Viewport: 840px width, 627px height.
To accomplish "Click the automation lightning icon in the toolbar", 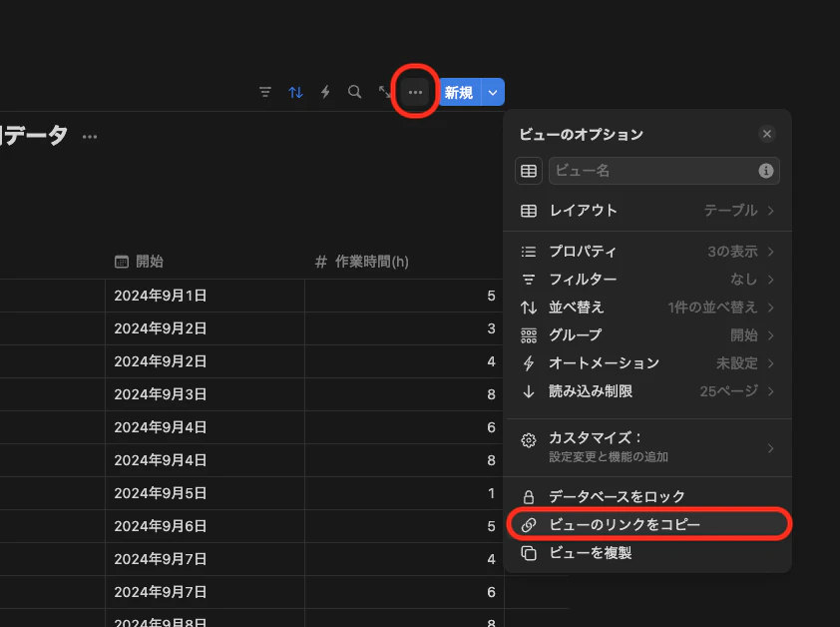I will pyautogui.click(x=325, y=92).
